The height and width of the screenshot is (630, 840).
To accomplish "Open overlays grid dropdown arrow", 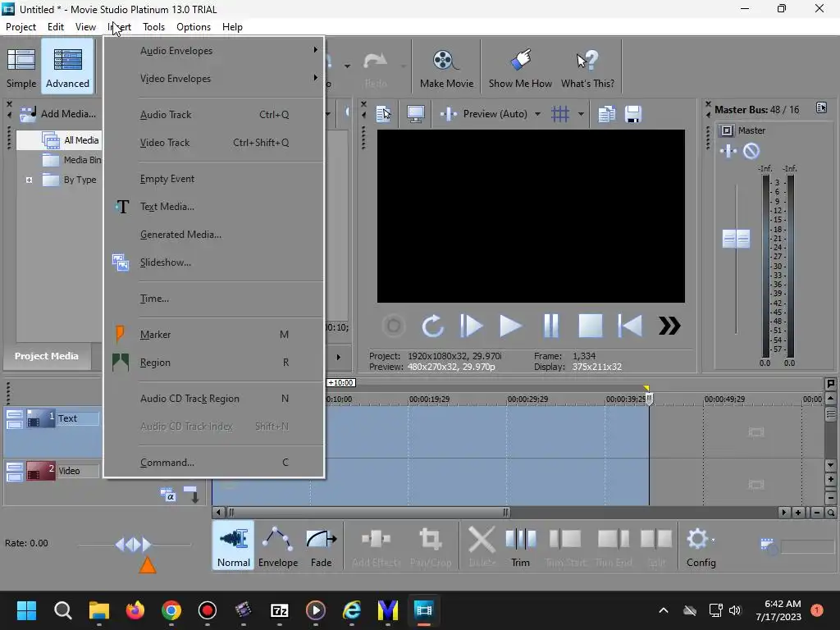I will click(x=581, y=113).
